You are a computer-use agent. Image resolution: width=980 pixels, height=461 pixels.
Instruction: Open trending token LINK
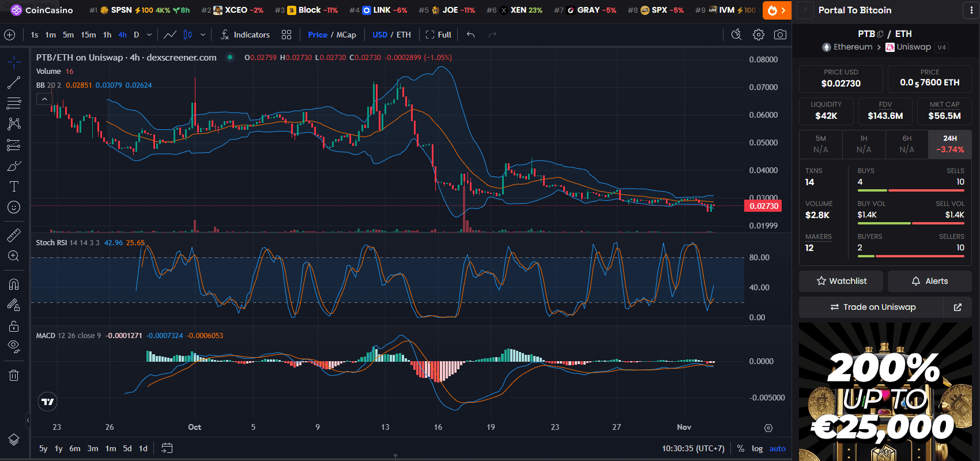pos(378,10)
